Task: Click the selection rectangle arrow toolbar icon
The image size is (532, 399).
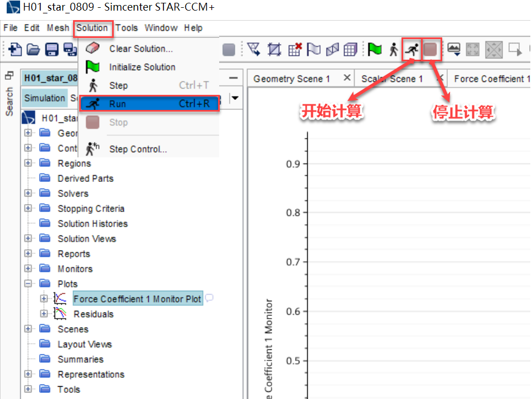Action: tap(515, 50)
